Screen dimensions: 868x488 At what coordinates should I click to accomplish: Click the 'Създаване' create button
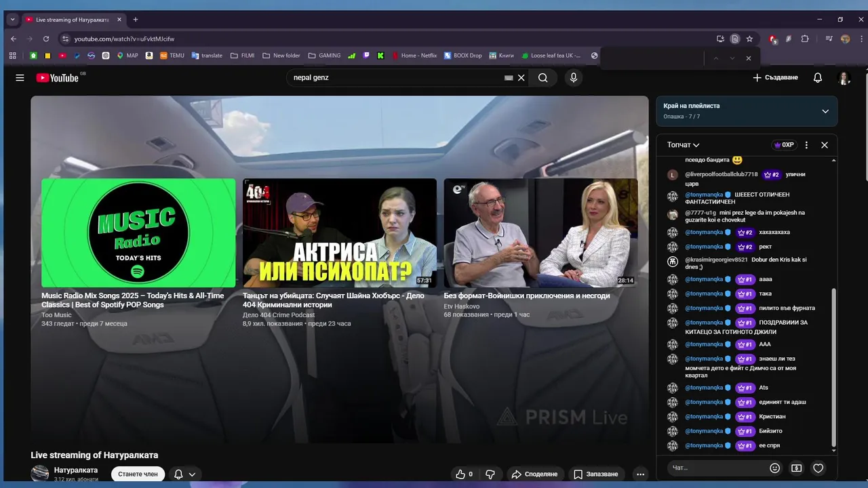[x=775, y=78]
